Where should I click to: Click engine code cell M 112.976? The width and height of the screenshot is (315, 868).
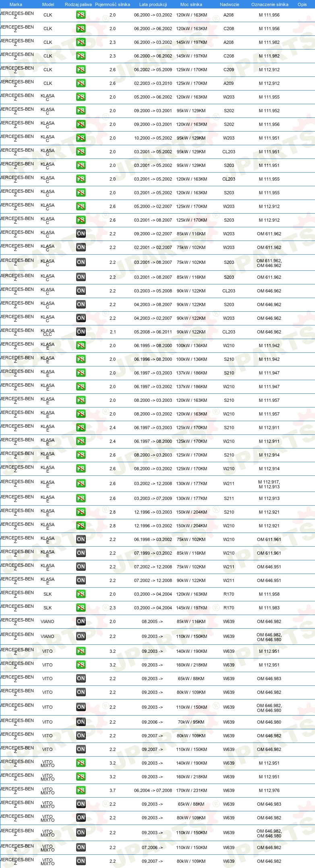click(x=269, y=790)
